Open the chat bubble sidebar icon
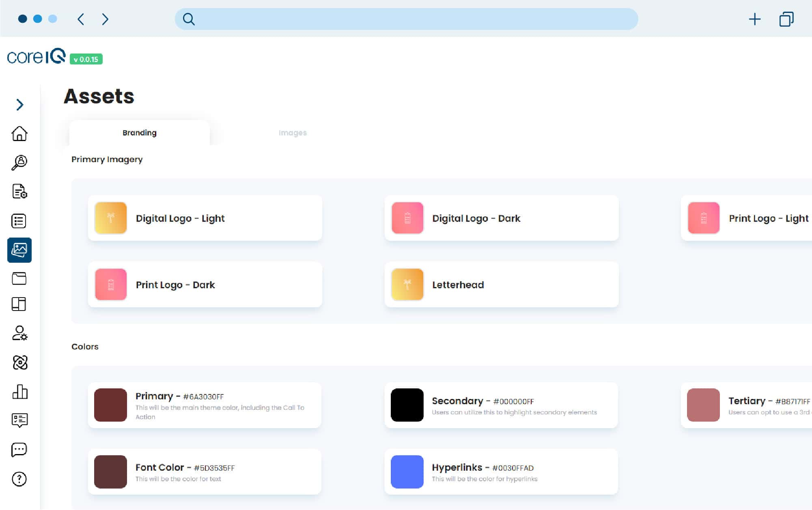 19,449
